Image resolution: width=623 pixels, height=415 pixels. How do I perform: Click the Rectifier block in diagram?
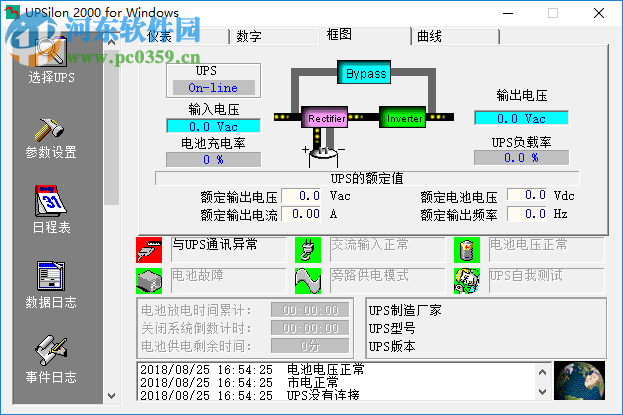click(325, 117)
